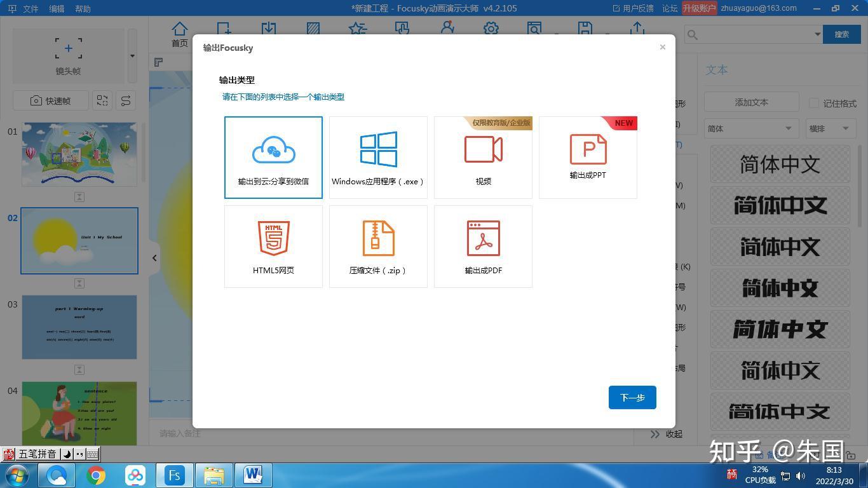
Task: Add a 镜头帧 camera frame
Action: [69, 55]
